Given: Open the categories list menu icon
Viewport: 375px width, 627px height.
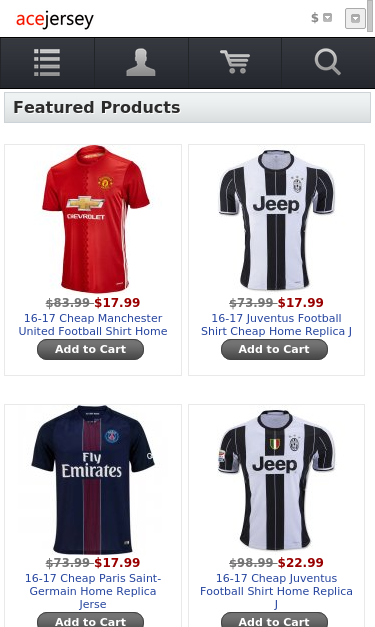Looking at the screenshot, I should (x=47, y=63).
